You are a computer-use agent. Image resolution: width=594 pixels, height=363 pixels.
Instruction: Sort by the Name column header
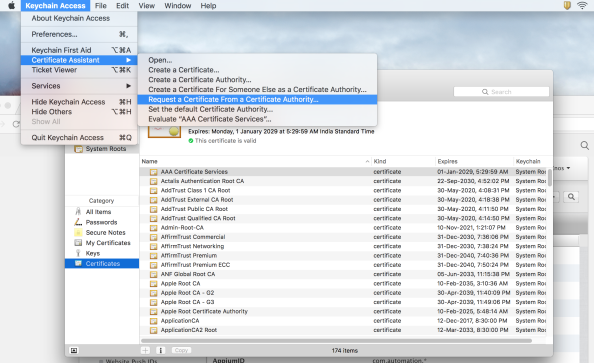click(x=255, y=161)
